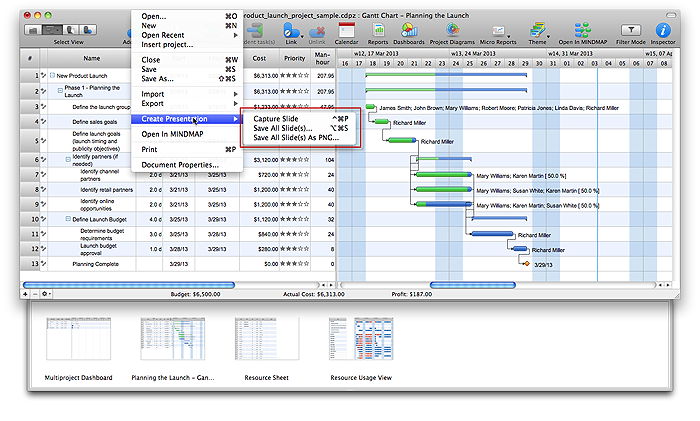Click the task table horizontal scrollbar thumb
The image size is (700, 421).
(129, 285)
